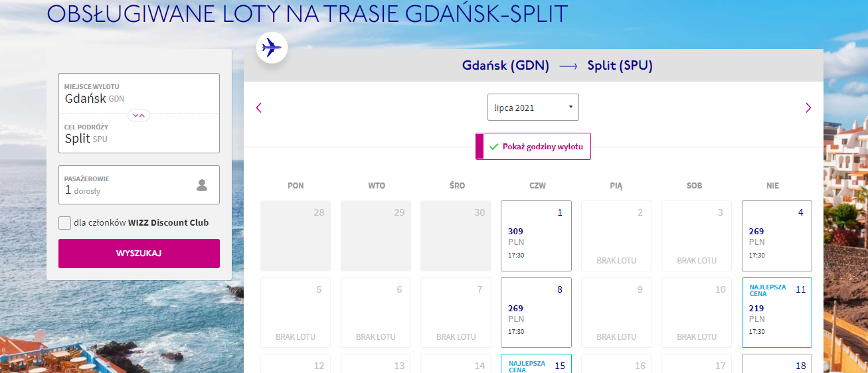This screenshot has width=868, height=373.
Task: Select July 4 flight for 269 PLN
Action: coord(776,236)
